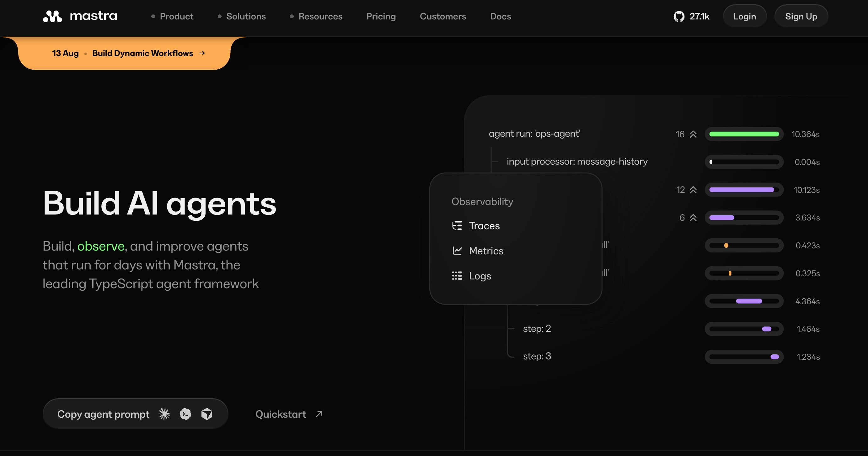
Task: Click the Sign Up button
Action: click(801, 16)
